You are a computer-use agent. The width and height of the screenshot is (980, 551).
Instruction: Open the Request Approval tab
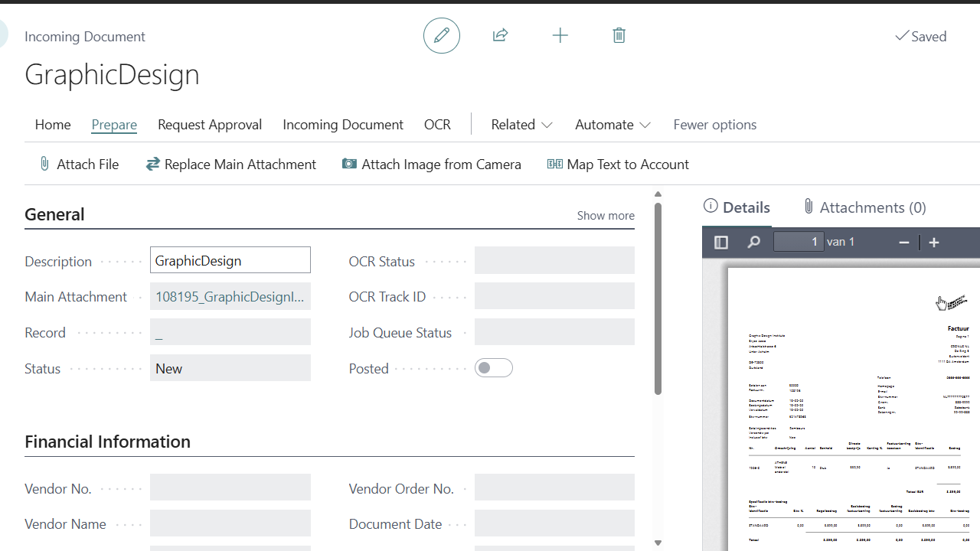[x=210, y=125]
